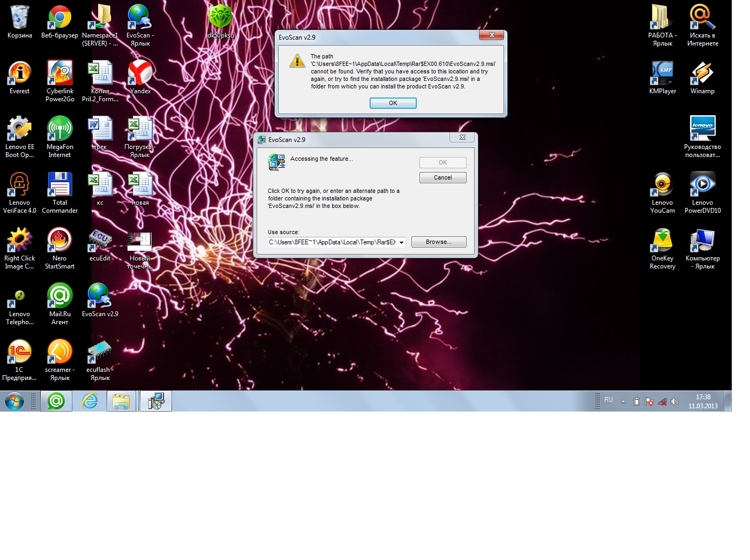This screenshot has height=560, width=750.
Task: Click Cancel in the EvoScan installer dialog
Action: pyautogui.click(x=442, y=177)
